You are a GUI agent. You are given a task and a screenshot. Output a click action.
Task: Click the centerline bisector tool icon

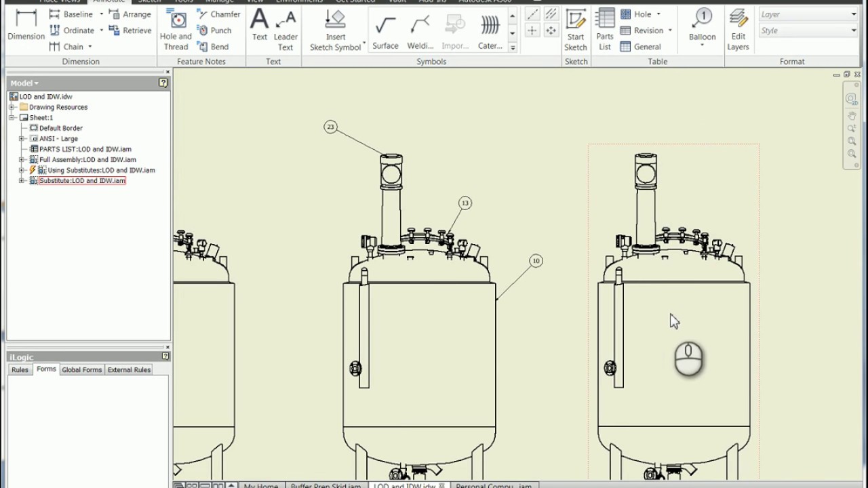click(551, 14)
